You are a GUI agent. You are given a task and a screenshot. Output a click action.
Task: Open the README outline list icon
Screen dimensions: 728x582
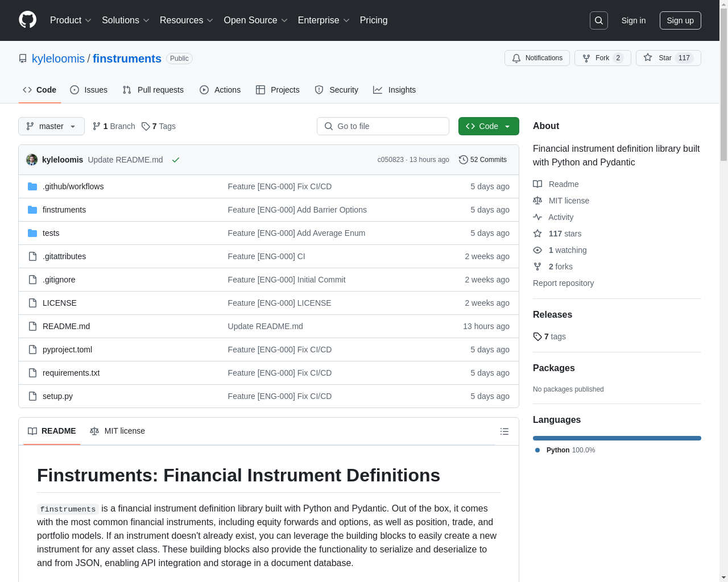point(504,431)
